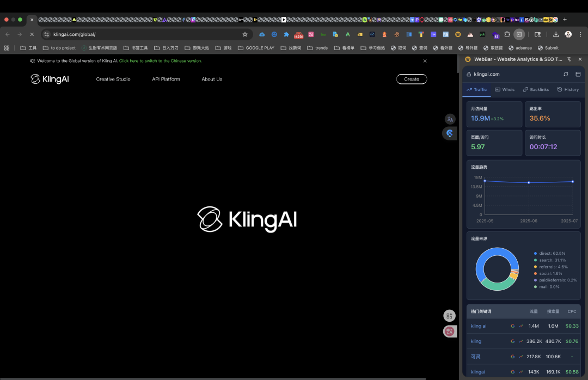Viewport: 588px width, 380px height.
Task: Click the adsense bookmark
Action: point(520,48)
